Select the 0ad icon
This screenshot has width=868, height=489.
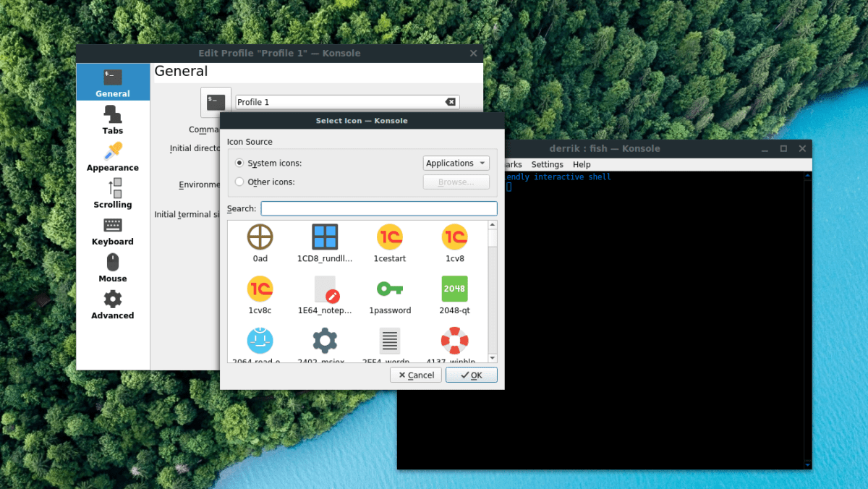tap(260, 237)
